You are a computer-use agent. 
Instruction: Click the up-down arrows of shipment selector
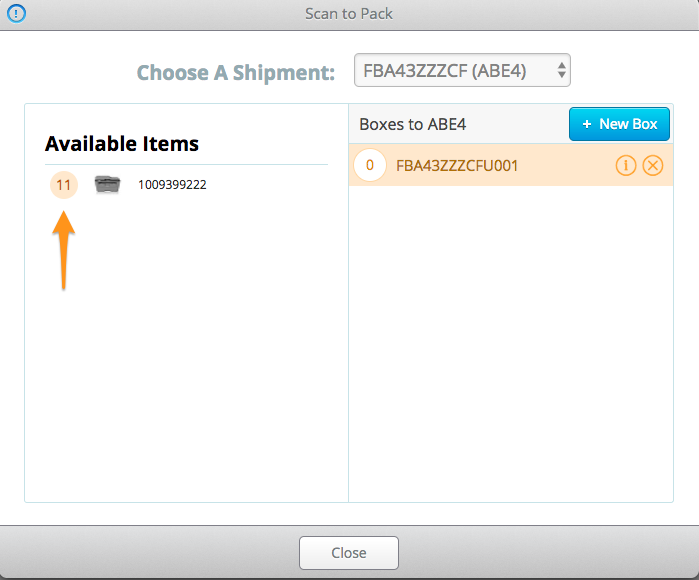[561, 70]
